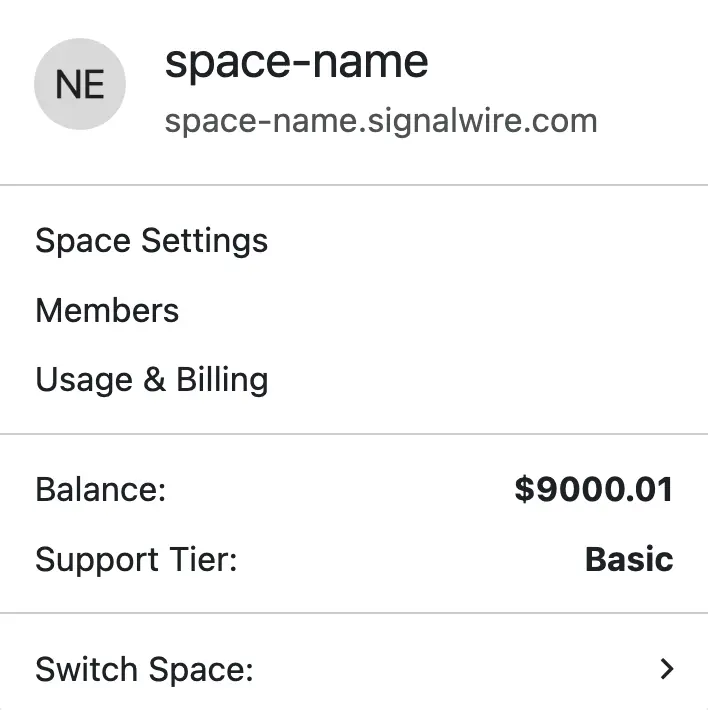This screenshot has width=708, height=710.
Task: Go to Usage & Billing
Action: 151,380
